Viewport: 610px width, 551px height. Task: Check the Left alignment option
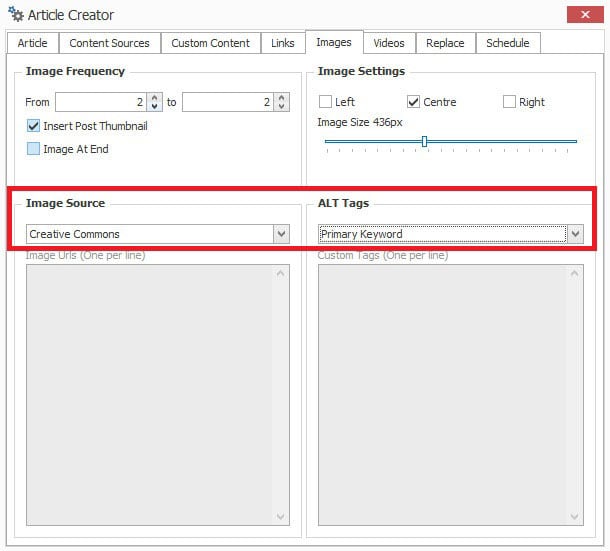(325, 102)
